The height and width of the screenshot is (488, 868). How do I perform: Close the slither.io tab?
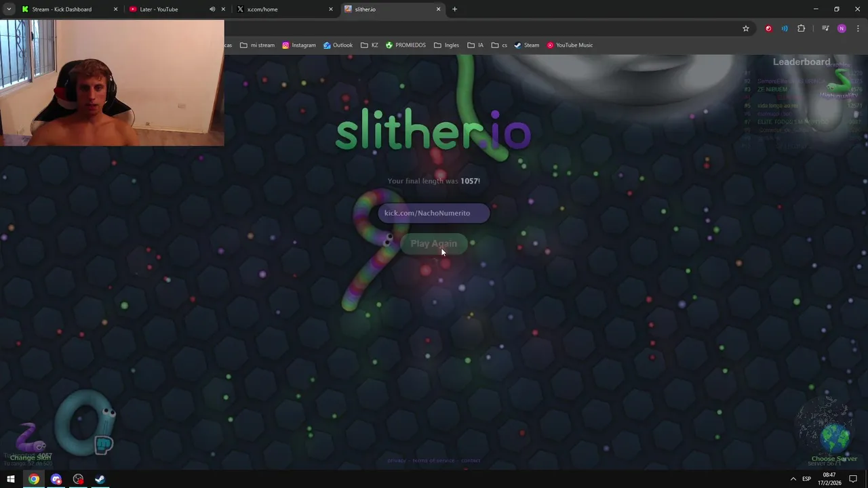pos(438,9)
